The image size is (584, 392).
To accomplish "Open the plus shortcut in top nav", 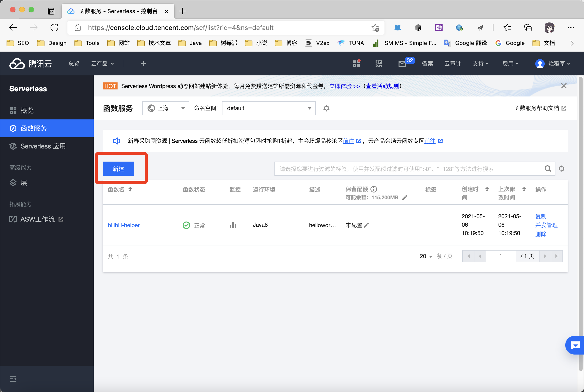I will pyautogui.click(x=143, y=64).
